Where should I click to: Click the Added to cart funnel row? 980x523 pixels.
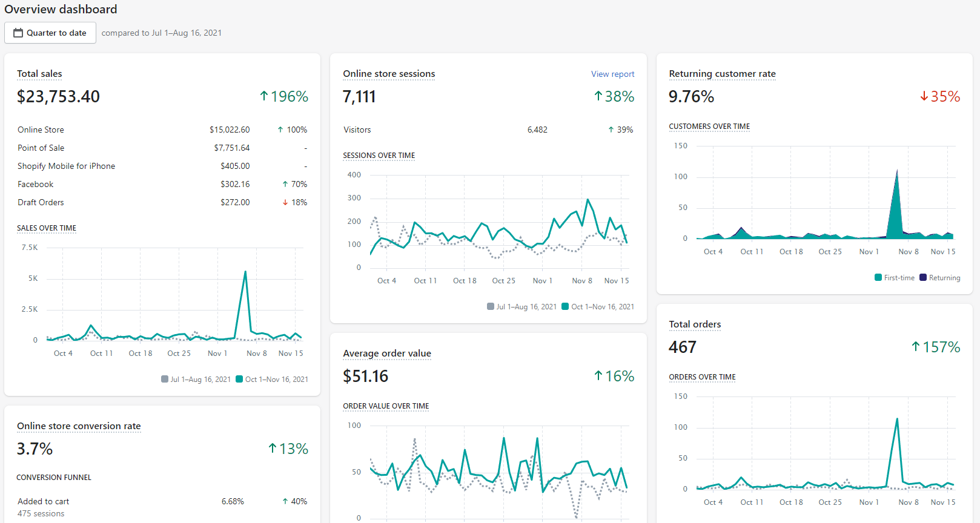[162, 507]
